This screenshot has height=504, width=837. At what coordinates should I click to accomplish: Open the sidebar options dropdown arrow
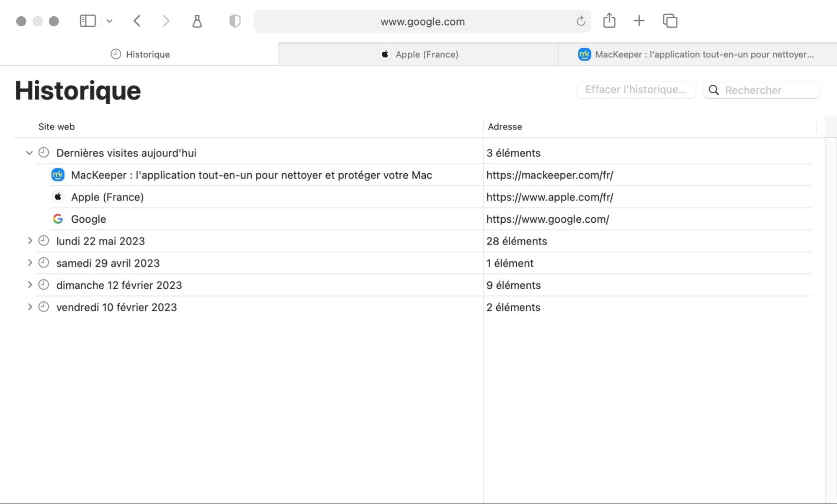point(109,21)
